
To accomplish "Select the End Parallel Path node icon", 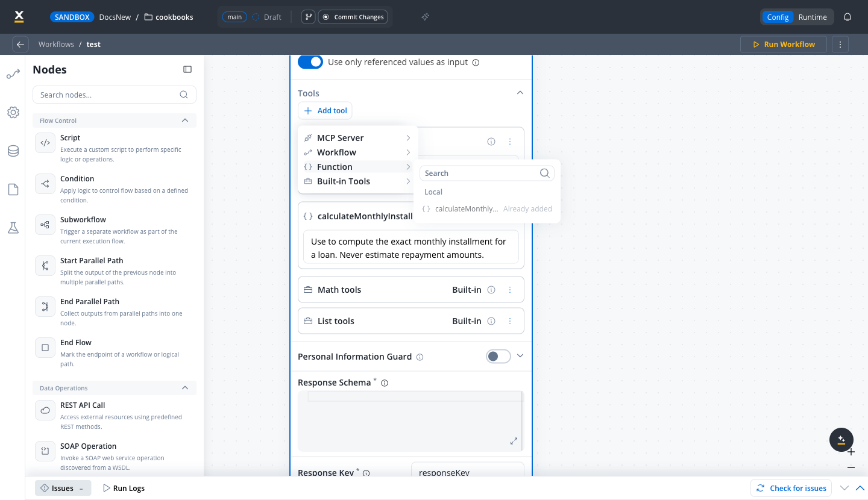I will (x=45, y=307).
